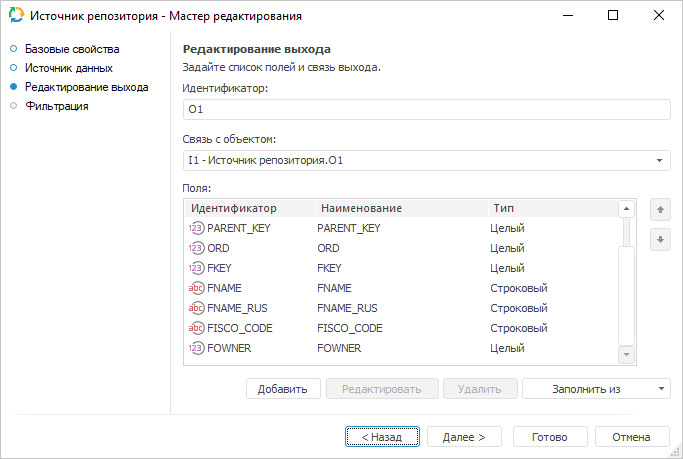The image size is (683, 459).
Task: Click the string type icon beside FNAME
Action: 196,288
